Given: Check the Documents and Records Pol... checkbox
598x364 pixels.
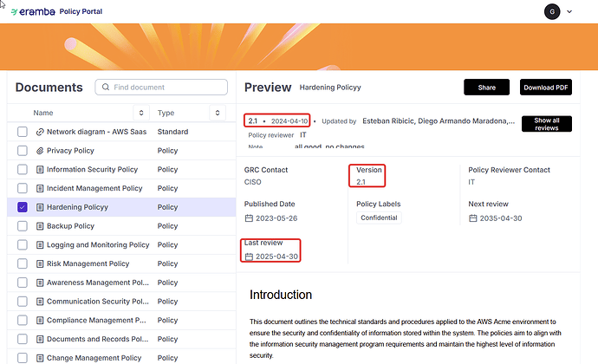Looking at the screenshot, I should [23, 339].
